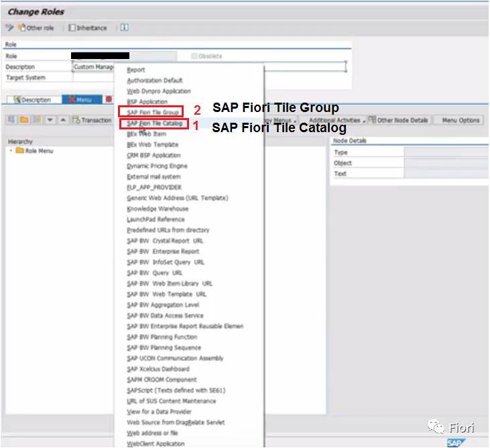Viewport: 490px width, 448px height.
Task: Click the Other role toolbar button
Action: pyautogui.click(x=36, y=27)
